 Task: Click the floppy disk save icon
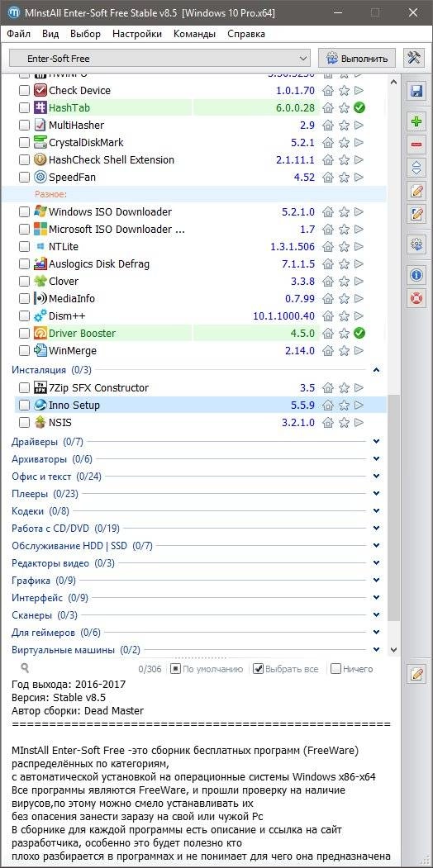point(416,92)
